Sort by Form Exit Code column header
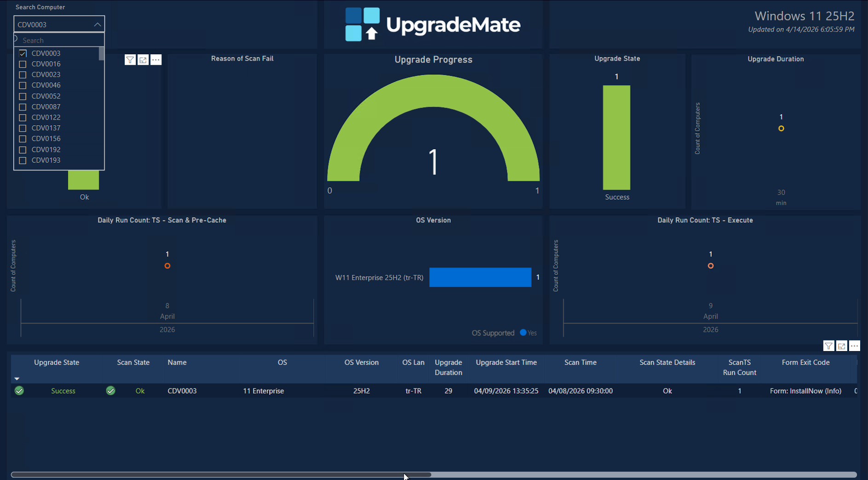This screenshot has height=480, width=868. pos(806,363)
